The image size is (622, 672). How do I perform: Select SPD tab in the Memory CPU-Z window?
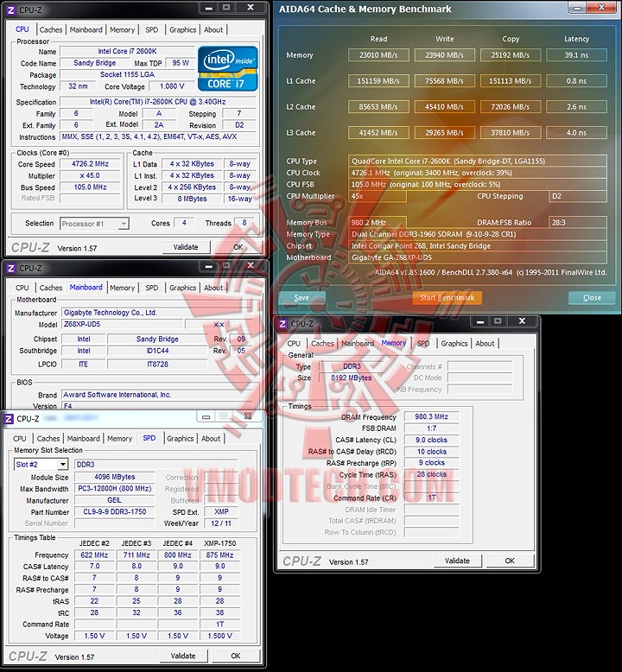click(423, 344)
